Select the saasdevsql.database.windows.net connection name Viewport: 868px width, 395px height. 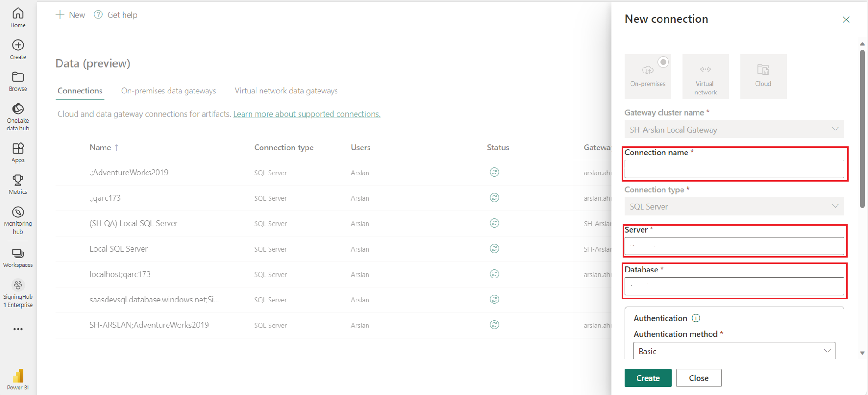(155, 300)
